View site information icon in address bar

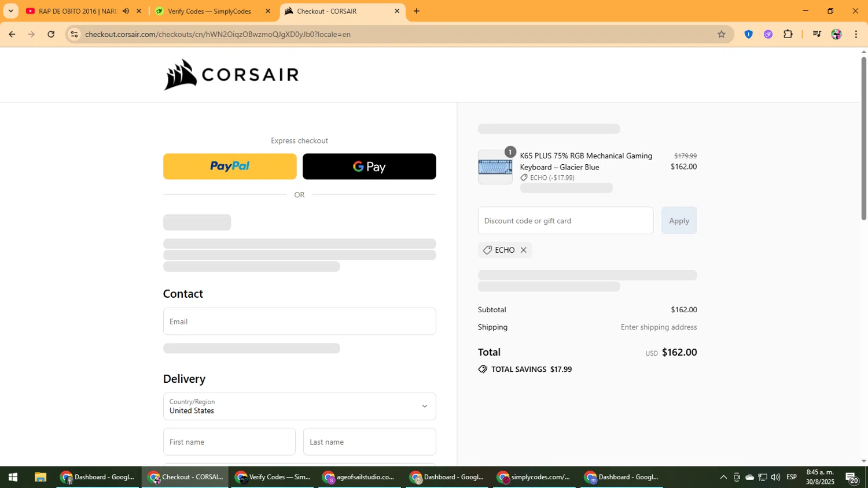click(x=74, y=34)
